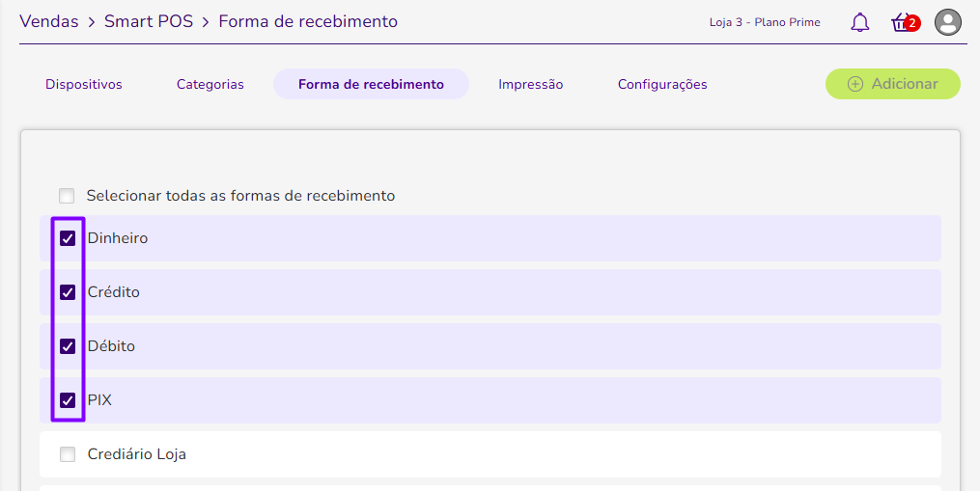Screen dimensions: 980x491
Task: Click the Loja 3 - Plano Prime label
Action: (x=765, y=22)
